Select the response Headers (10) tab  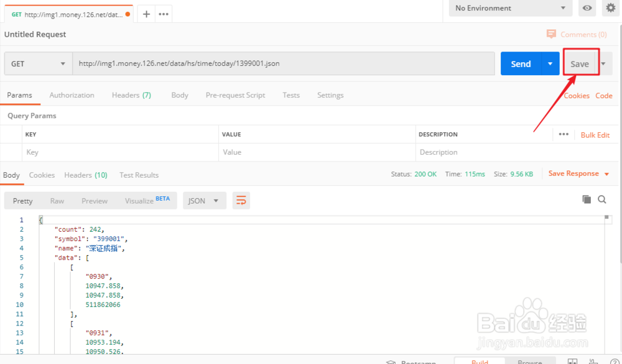(x=86, y=175)
